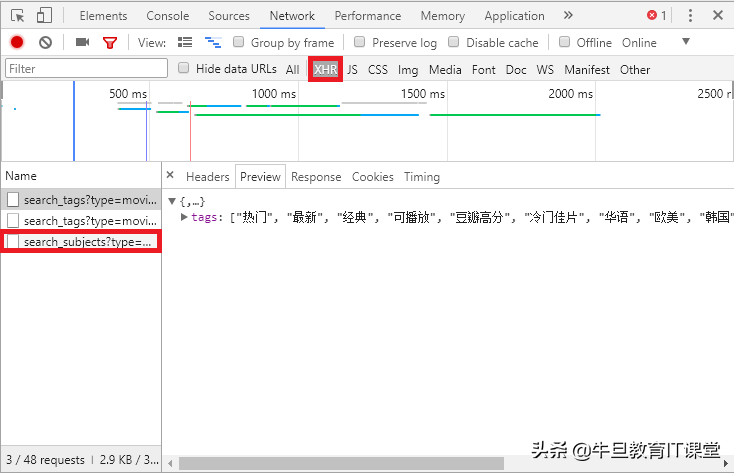This screenshot has height=473, width=734.
Task: Select the search_subjects request
Action: tap(81, 242)
